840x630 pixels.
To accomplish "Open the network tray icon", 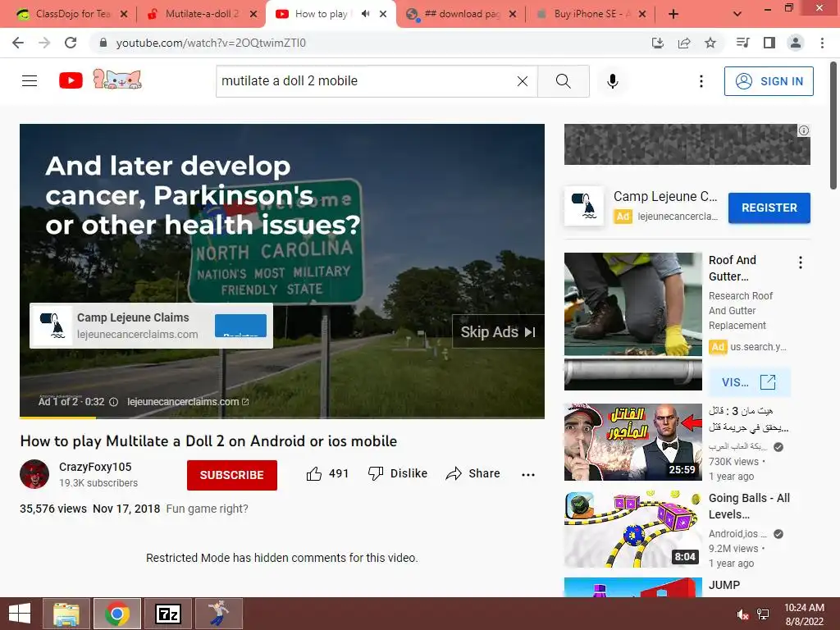I will tap(763, 614).
